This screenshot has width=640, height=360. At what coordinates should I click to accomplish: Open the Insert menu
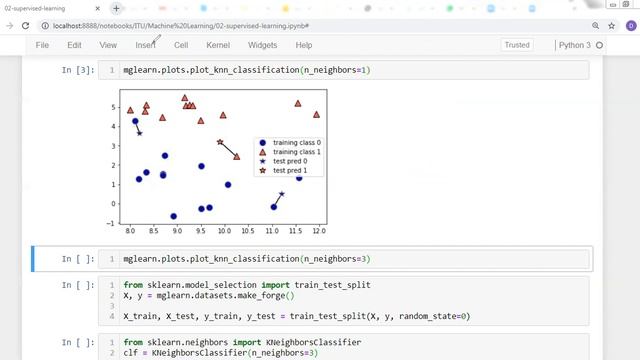click(145, 45)
